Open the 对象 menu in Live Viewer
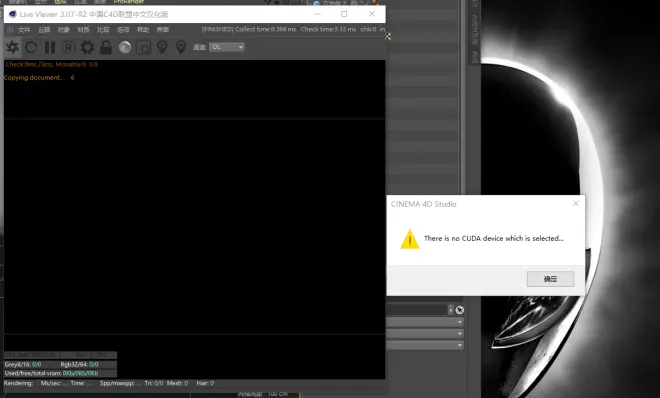 click(64, 30)
